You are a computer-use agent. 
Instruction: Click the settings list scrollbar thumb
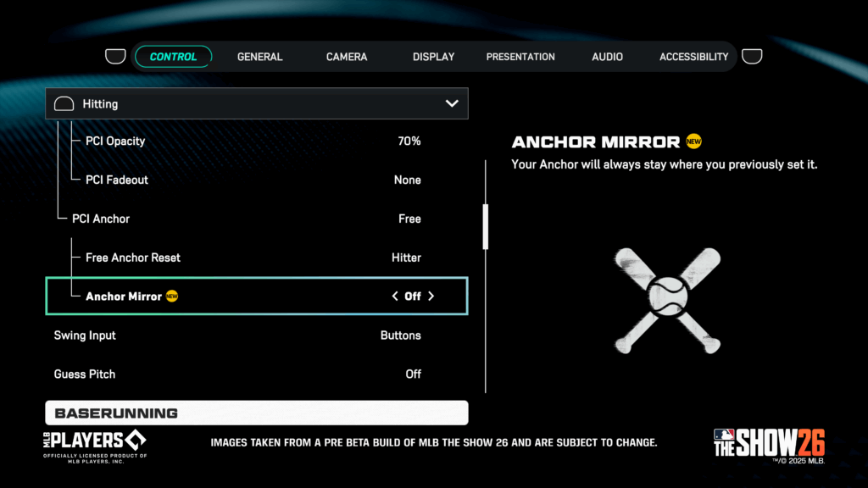[486, 226]
